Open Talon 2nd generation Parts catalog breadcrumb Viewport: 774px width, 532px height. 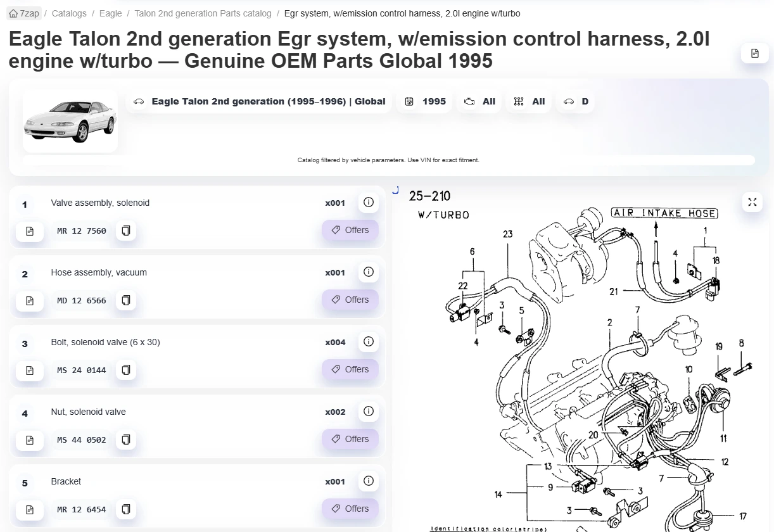[203, 13]
